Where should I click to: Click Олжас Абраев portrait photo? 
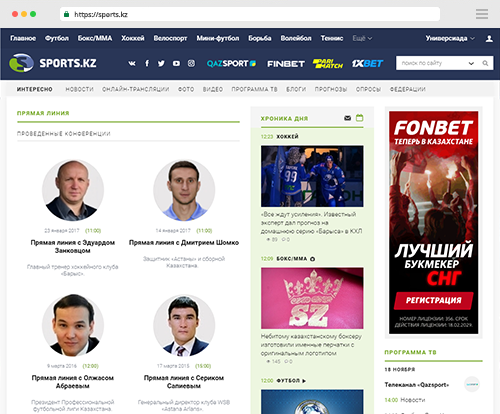pos(73,325)
